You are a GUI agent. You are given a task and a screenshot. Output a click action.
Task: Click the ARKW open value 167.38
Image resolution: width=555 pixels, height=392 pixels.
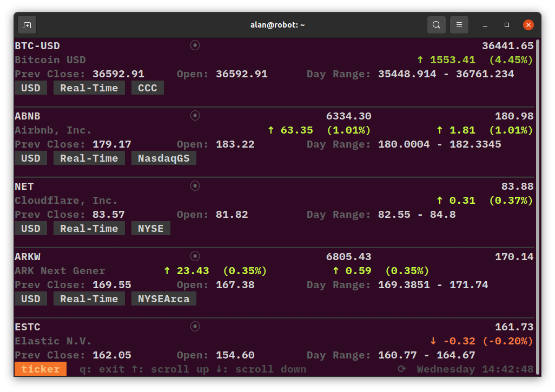coord(235,285)
